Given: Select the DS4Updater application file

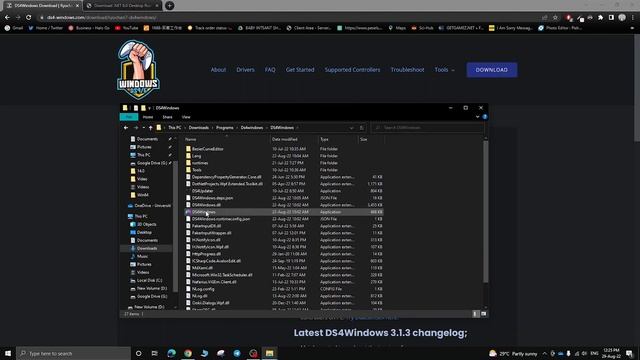Looking at the screenshot, I should (202, 191).
